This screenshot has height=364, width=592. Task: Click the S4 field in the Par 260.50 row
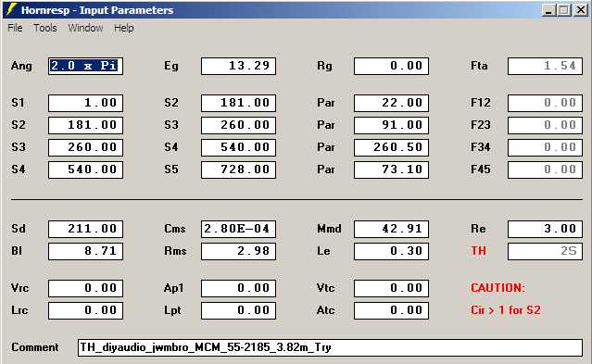tap(239, 147)
